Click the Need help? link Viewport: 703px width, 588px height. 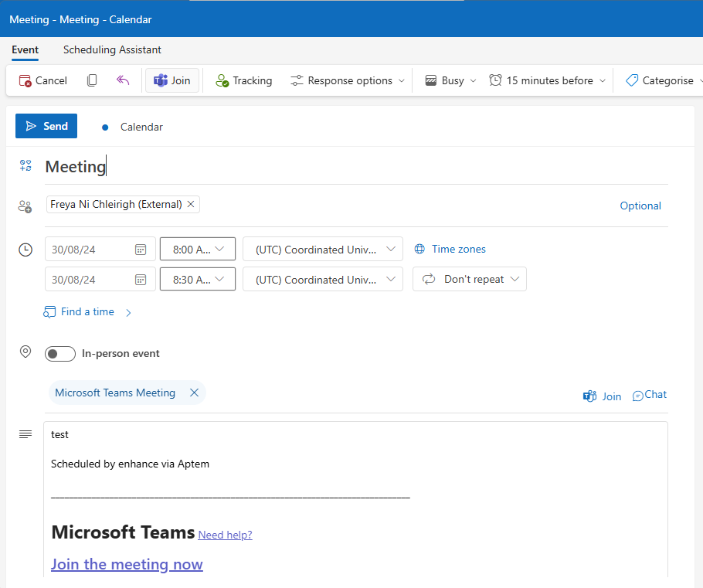click(225, 535)
